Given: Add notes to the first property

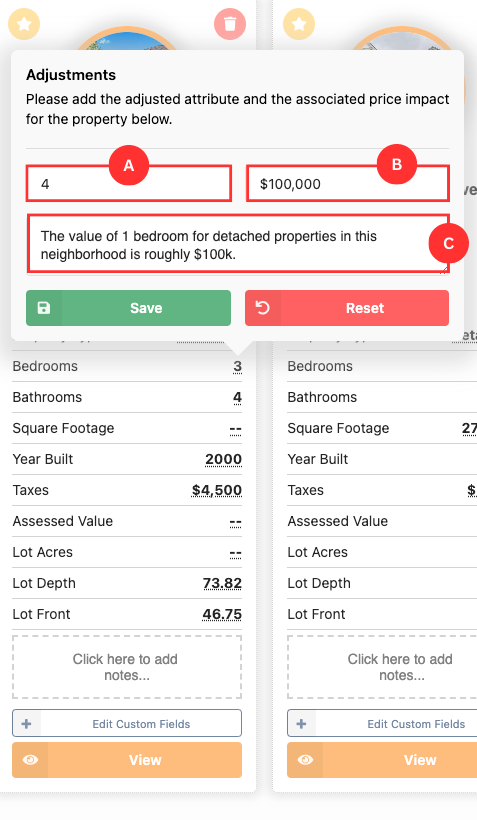Looking at the screenshot, I should [127, 667].
